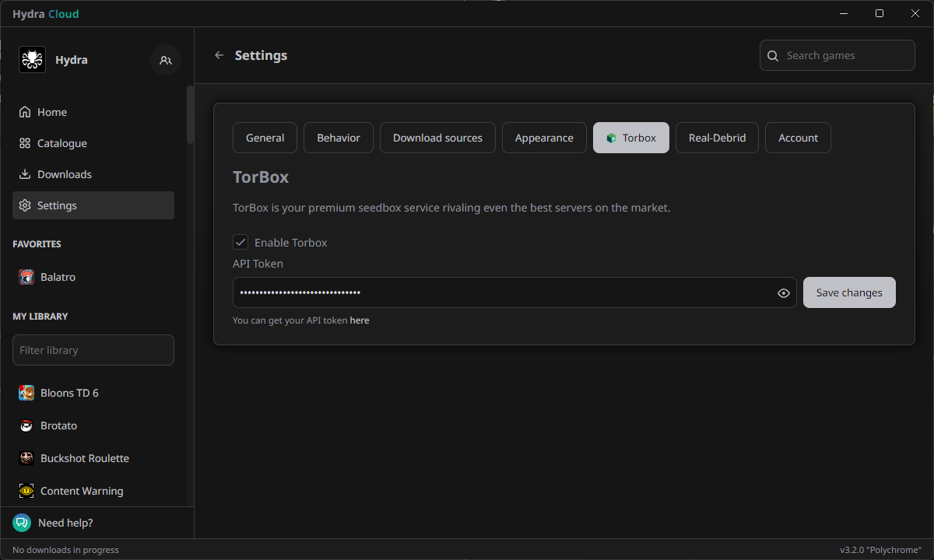Screen dimensions: 934x560
Task: Switch to the Appearance tab
Action: pyautogui.click(x=544, y=138)
